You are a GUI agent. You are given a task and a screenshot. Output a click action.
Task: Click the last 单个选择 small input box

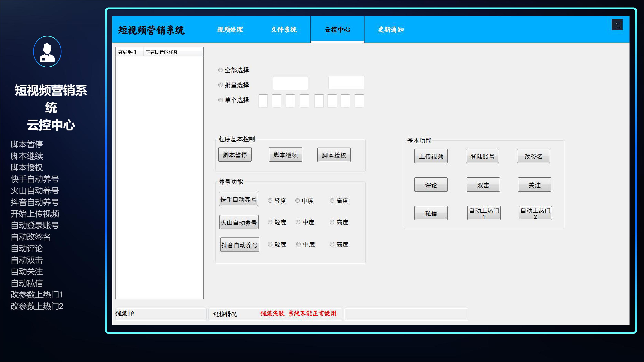(359, 101)
